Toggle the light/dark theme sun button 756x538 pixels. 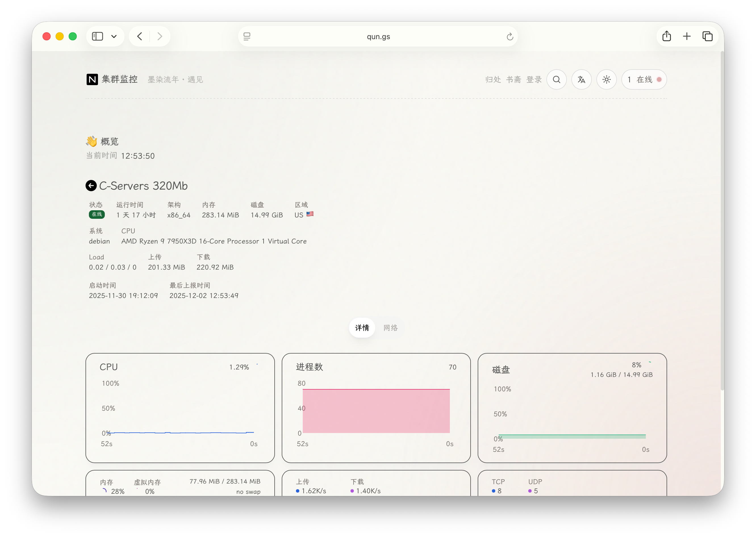click(x=606, y=79)
